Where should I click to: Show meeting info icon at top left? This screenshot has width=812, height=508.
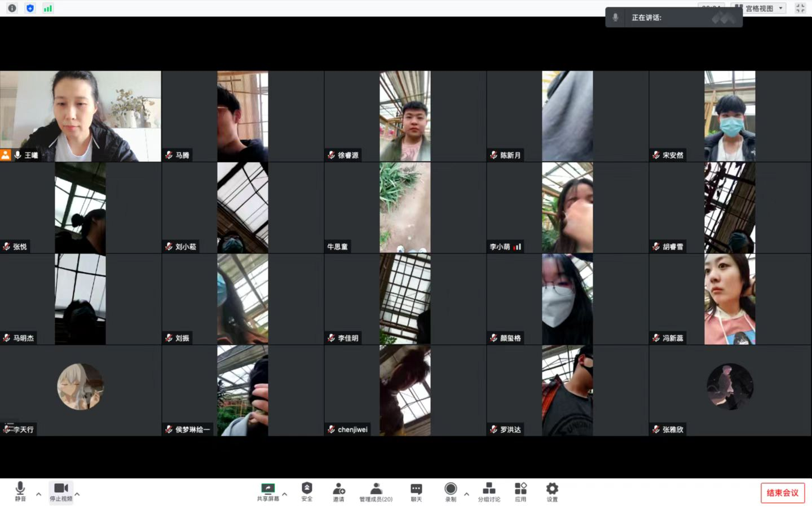pos(12,8)
